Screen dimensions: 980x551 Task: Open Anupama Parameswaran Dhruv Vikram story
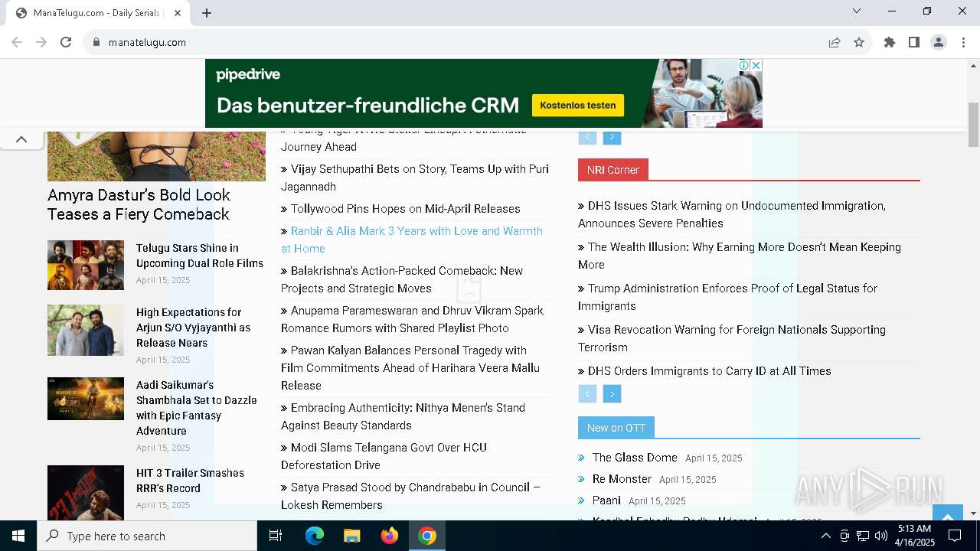click(x=412, y=319)
